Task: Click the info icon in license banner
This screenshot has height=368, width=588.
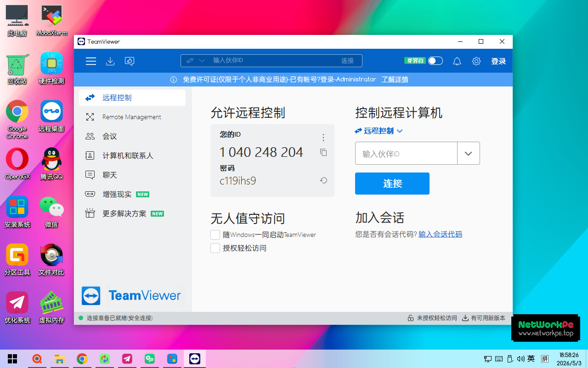Action: tap(174, 80)
